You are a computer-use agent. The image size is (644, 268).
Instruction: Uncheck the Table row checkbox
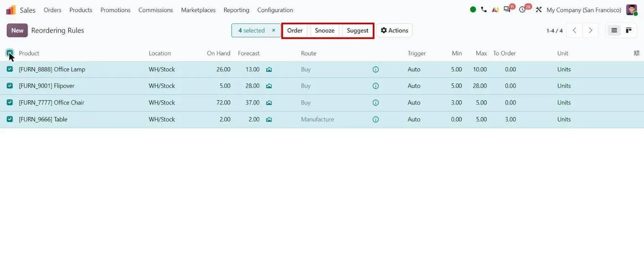click(x=10, y=120)
